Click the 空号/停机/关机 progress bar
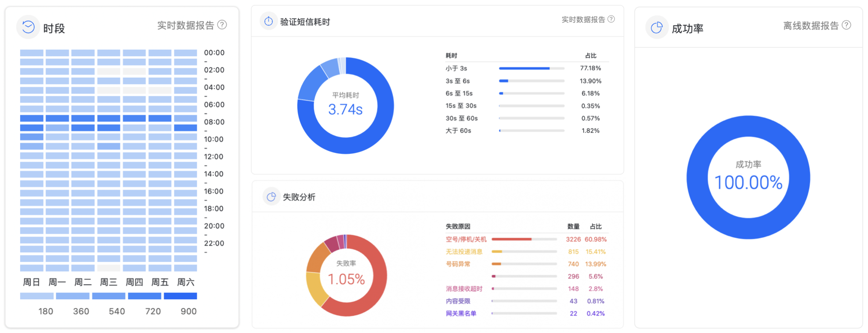 click(x=524, y=239)
